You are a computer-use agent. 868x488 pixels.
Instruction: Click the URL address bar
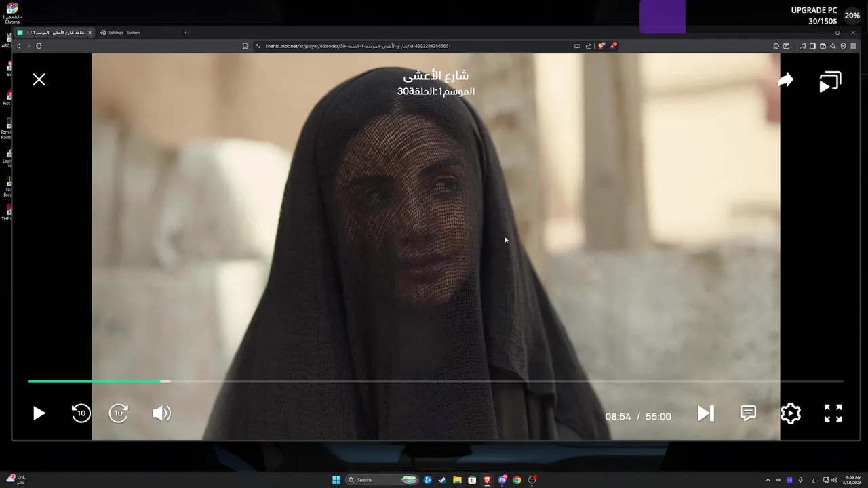click(414, 46)
